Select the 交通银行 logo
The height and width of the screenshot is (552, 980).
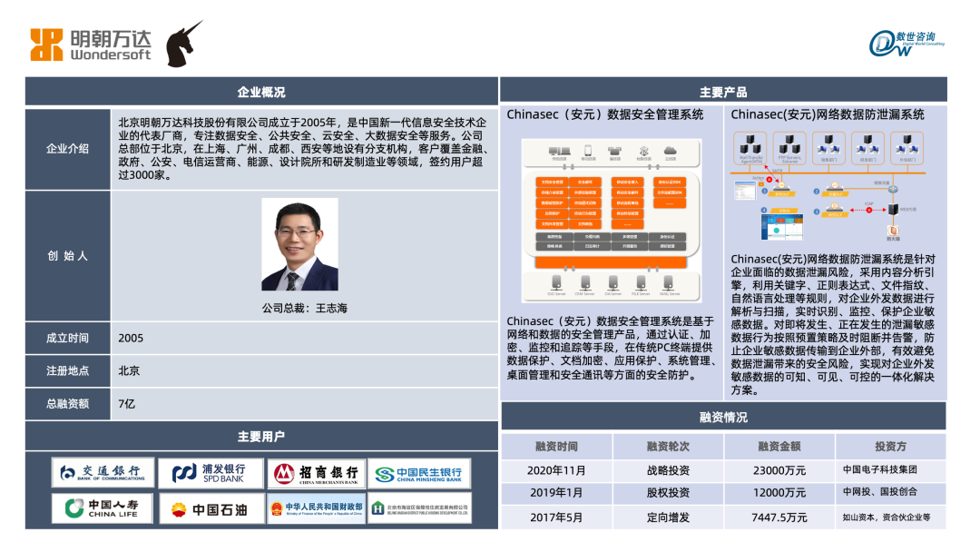[x=103, y=473]
